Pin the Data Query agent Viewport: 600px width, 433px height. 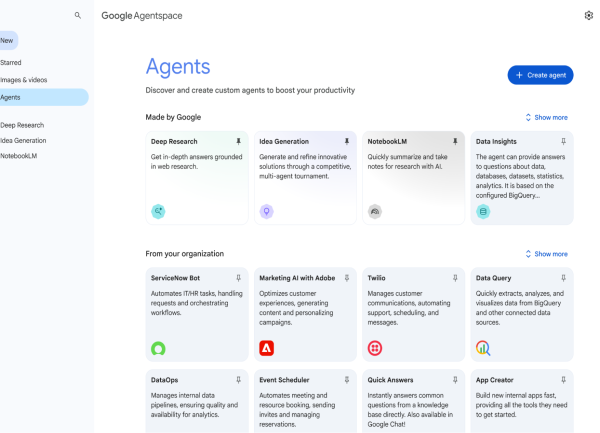[563, 278]
